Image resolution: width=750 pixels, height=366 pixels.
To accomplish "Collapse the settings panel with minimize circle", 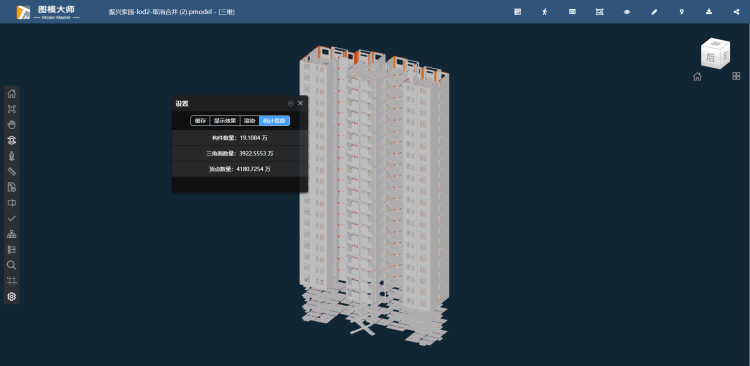I will pos(290,103).
